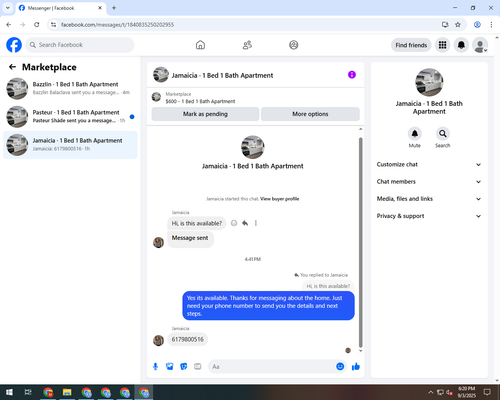The height and width of the screenshot is (400, 500).
Task: Expand Privacy & support section
Action: coord(429,216)
